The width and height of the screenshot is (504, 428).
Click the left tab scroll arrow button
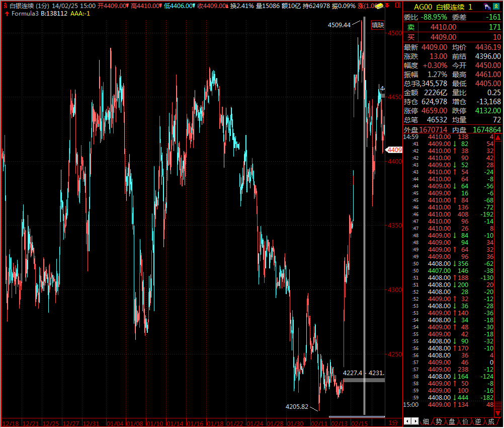point(407,421)
